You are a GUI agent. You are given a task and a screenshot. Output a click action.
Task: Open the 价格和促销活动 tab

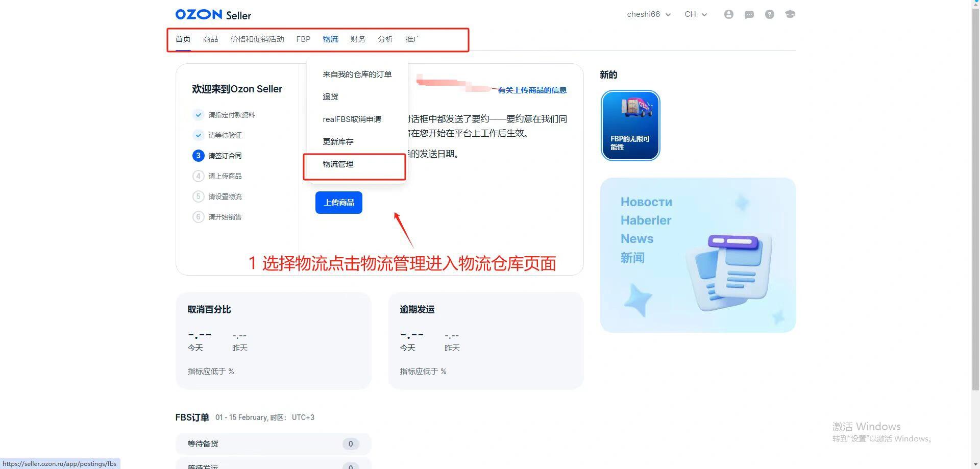coord(257,39)
